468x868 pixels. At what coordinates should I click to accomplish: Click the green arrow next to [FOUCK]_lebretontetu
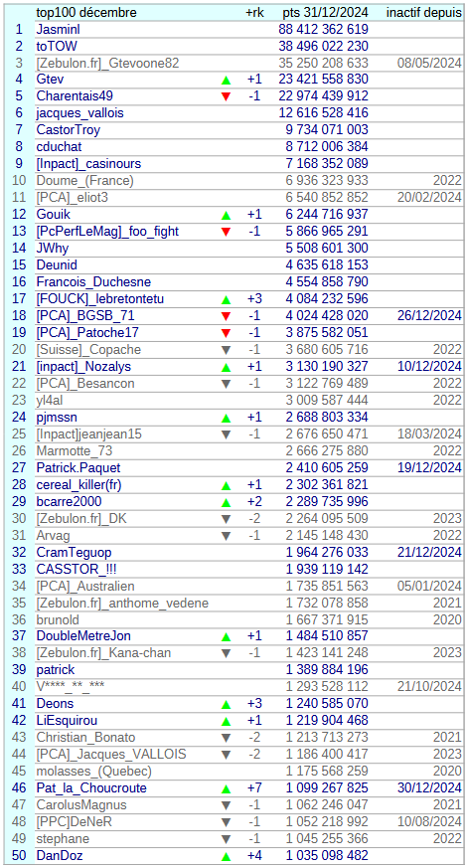coord(226,299)
